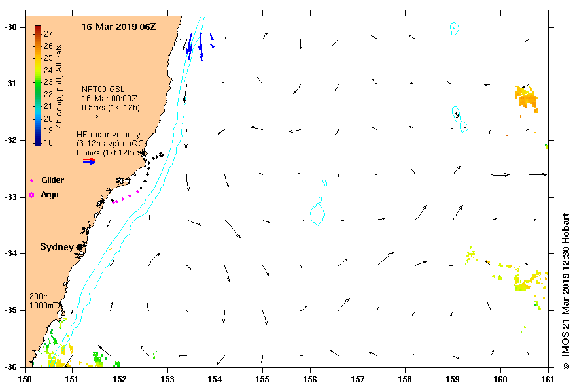Click the Sydney city marker dot
Viewport: 575px width, 392px height.
click(x=79, y=247)
